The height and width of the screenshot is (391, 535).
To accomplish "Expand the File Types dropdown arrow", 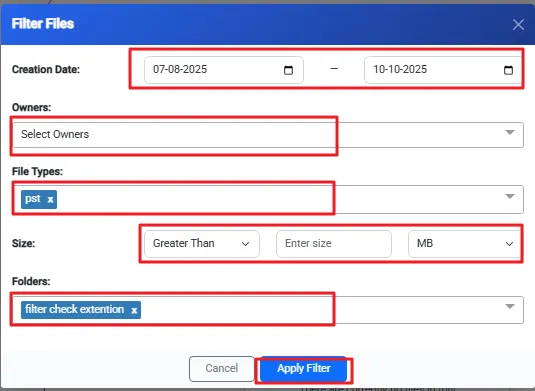I will (510, 196).
